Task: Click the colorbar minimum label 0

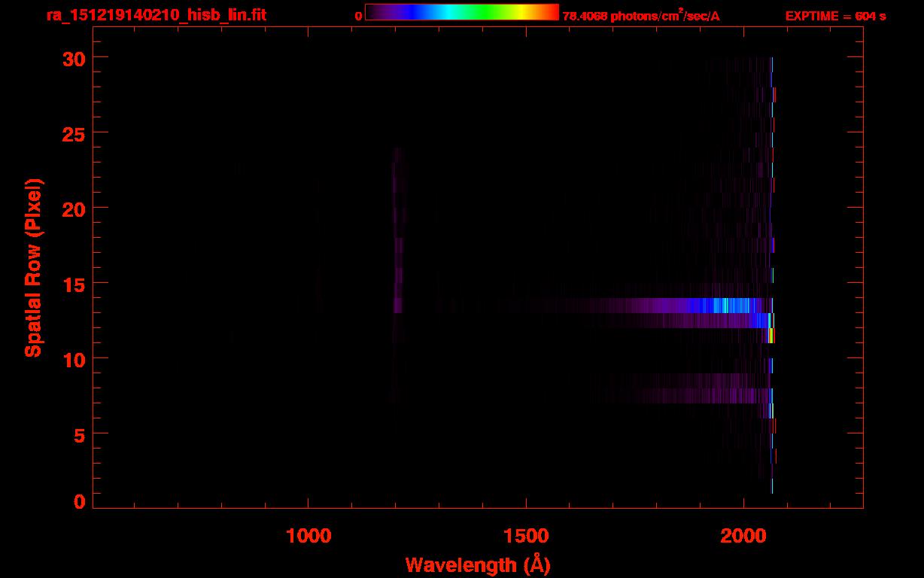Action: pyautogui.click(x=358, y=16)
